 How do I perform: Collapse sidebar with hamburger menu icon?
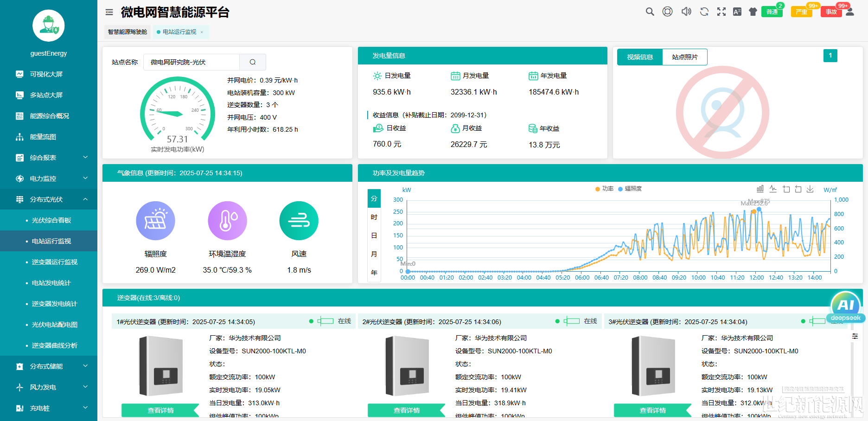109,12
